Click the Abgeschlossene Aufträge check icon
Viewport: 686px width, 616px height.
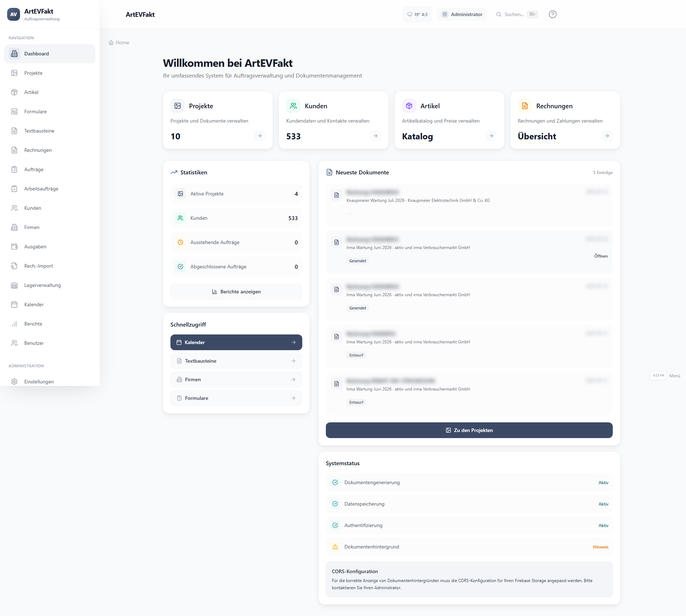(x=180, y=267)
